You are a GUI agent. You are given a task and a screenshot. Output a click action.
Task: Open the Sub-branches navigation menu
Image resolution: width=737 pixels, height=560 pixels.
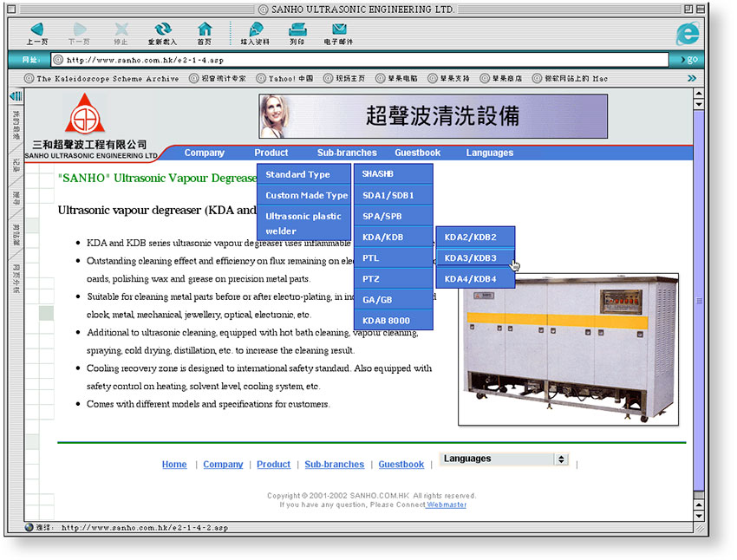[347, 153]
